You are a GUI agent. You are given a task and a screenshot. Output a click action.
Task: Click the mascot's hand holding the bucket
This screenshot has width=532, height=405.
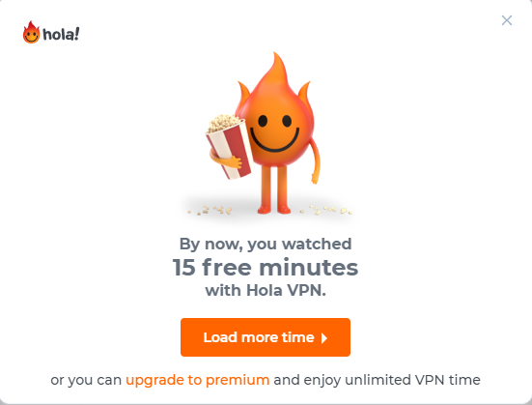(225, 159)
